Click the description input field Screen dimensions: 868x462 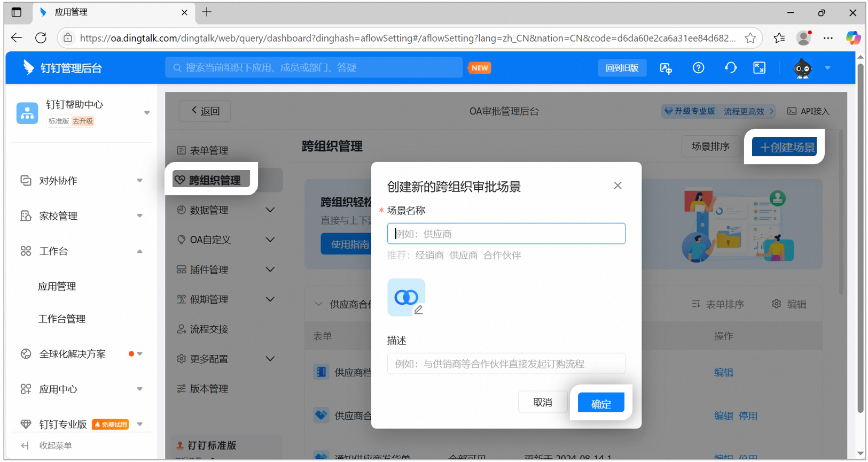[506, 364]
